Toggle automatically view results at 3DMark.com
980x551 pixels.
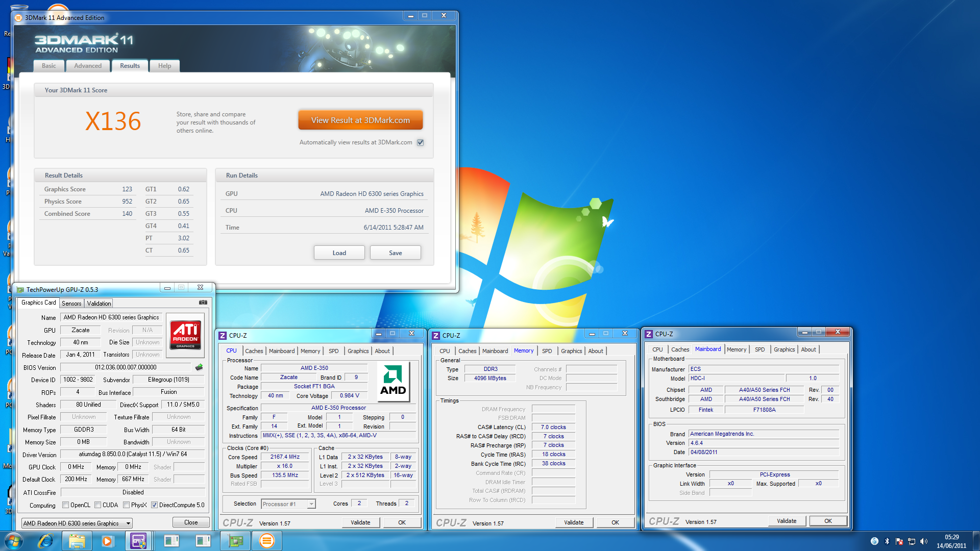[x=421, y=143]
